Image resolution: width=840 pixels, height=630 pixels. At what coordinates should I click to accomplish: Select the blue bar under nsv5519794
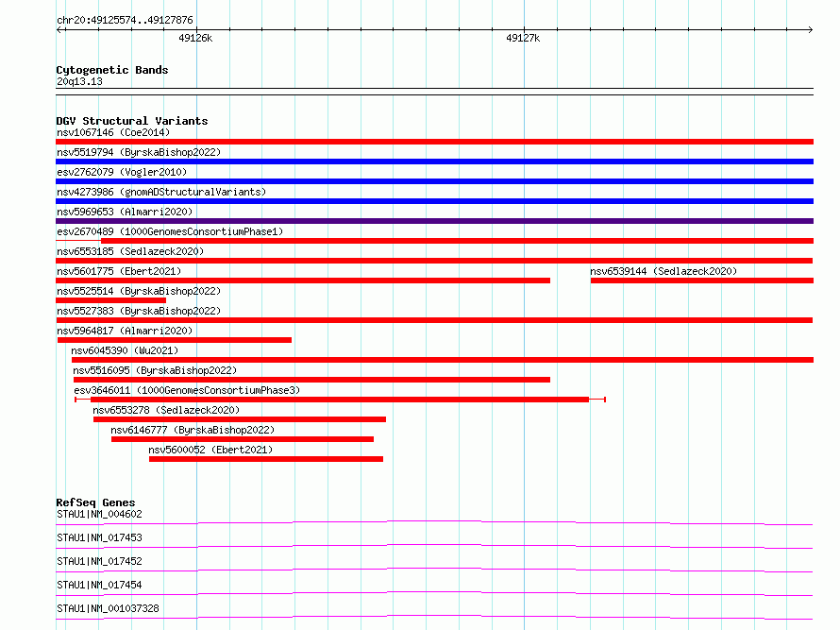click(434, 162)
